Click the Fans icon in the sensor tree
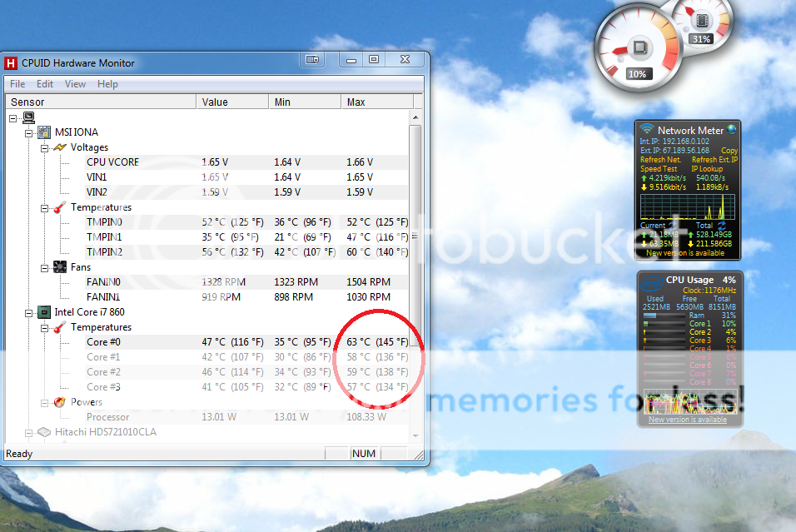This screenshot has height=532, width=796. [58, 266]
